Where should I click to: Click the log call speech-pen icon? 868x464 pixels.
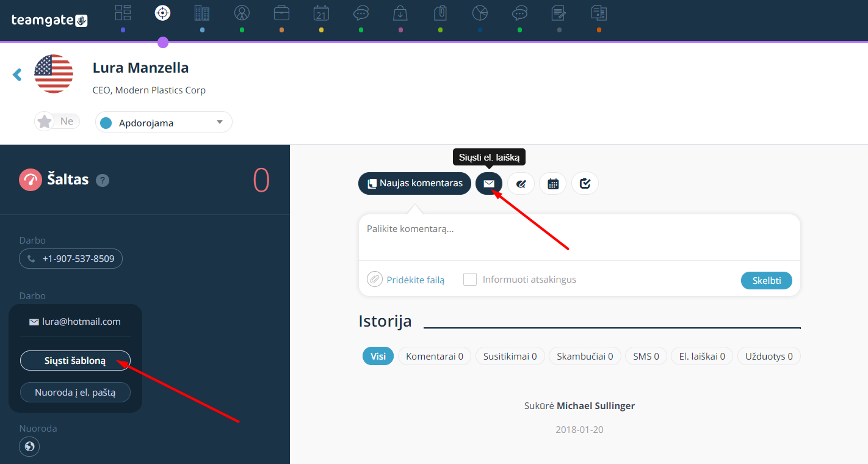521,183
